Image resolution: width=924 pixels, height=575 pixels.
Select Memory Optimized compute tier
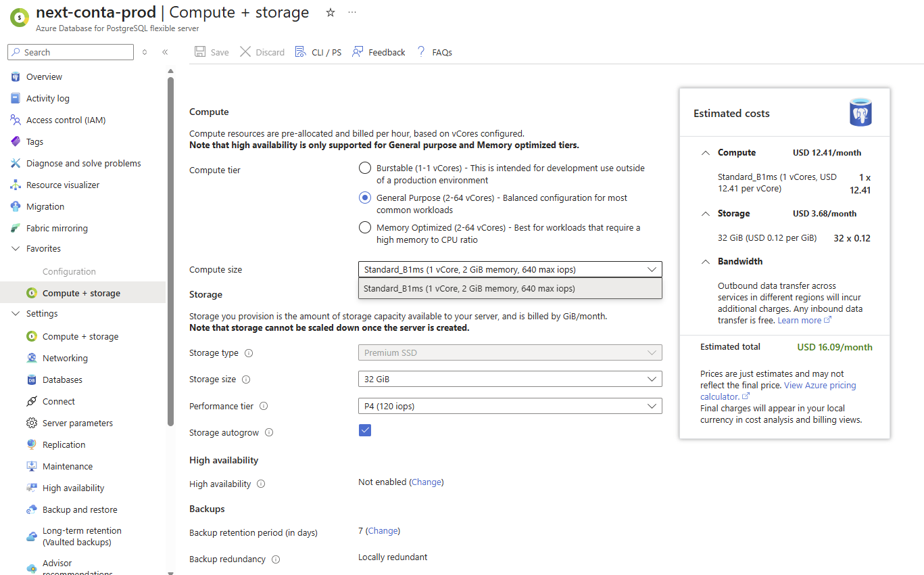365,228
